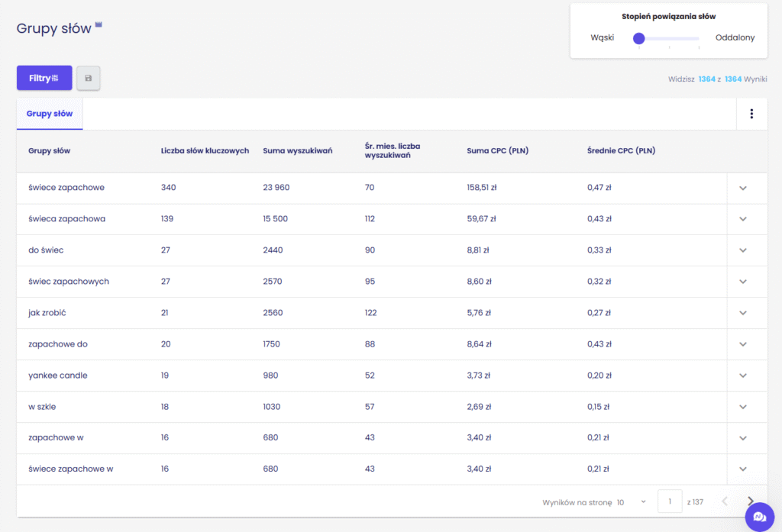Click the 23 960 search sum value
782x532 pixels.
tap(276, 188)
